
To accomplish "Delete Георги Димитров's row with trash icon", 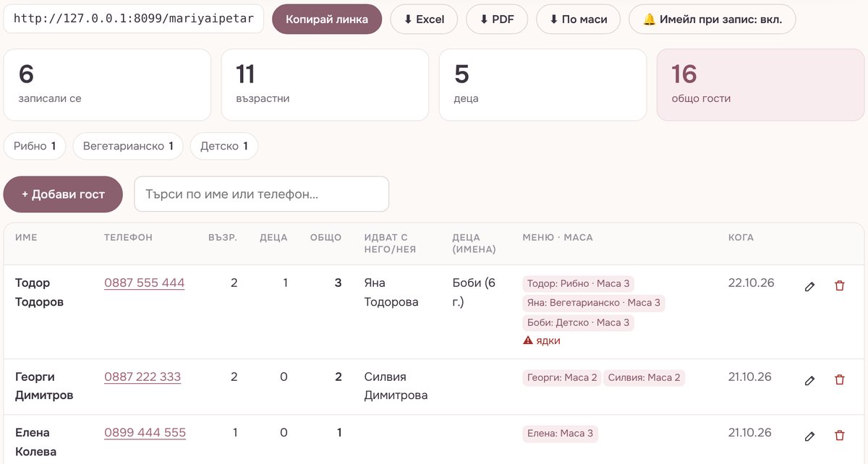I will [839, 379].
